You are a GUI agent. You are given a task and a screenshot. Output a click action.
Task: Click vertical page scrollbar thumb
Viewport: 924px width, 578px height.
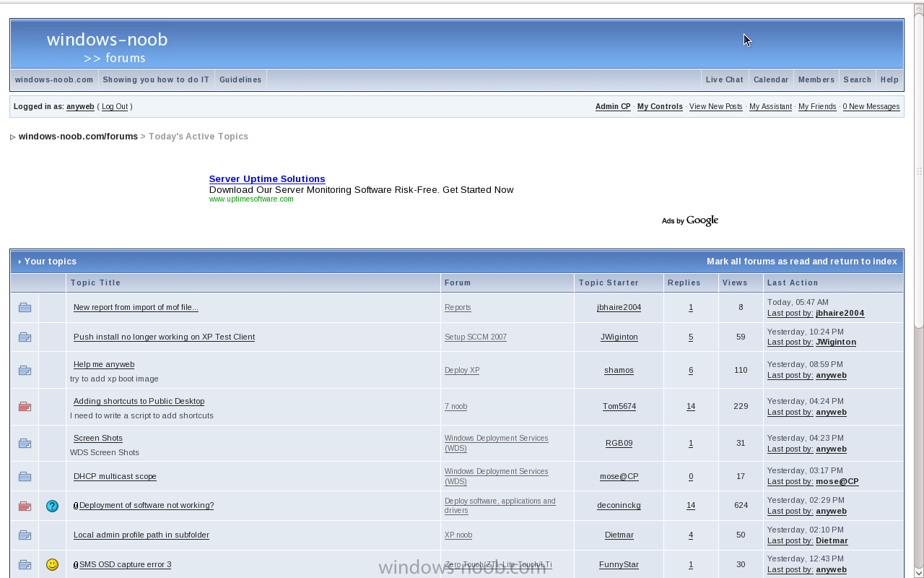pyautogui.click(x=919, y=171)
